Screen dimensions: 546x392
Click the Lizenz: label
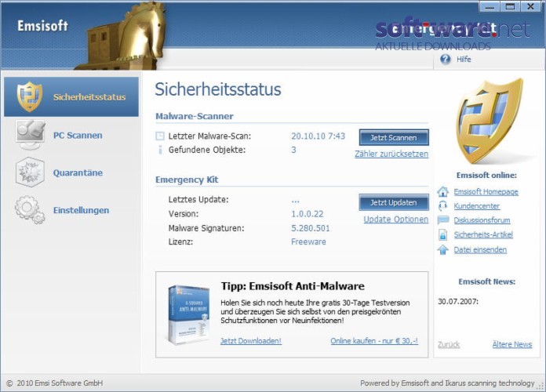pos(180,241)
